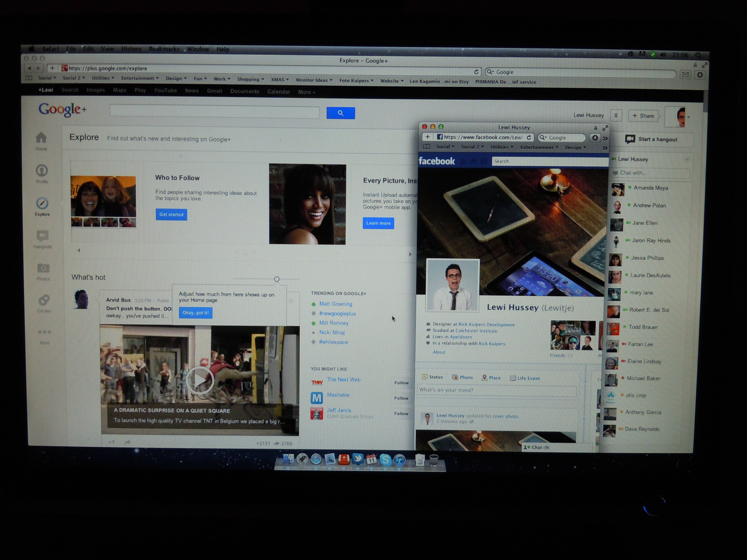Viewport: 747px width, 560px height.
Task: Go to Gmail in the Google bar
Action: 214,91
